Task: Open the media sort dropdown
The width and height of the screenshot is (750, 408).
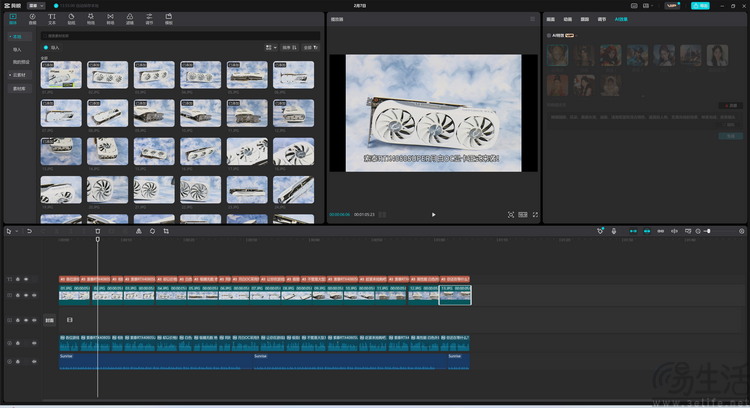Action: pos(289,47)
